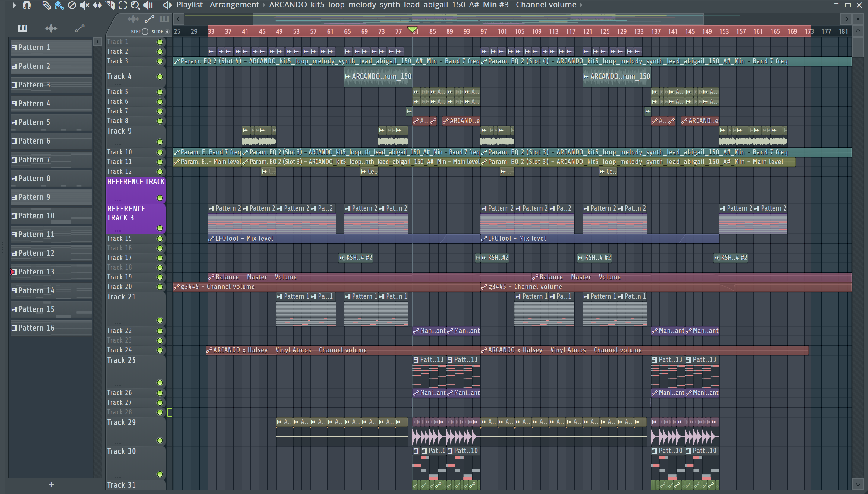The width and height of the screenshot is (868, 494).
Task: Select Pattern 5 in the picker
Action: [51, 122]
